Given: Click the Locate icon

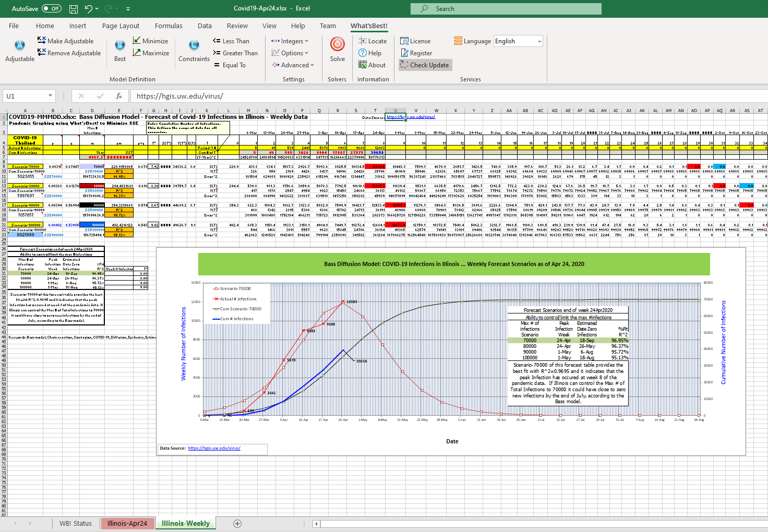Looking at the screenshot, I should click(363, 41).
